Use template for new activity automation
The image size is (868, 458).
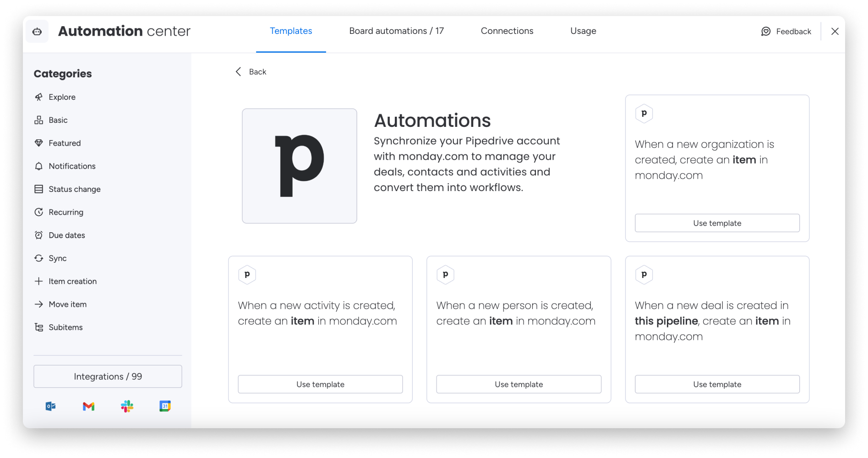pos(320,384)
